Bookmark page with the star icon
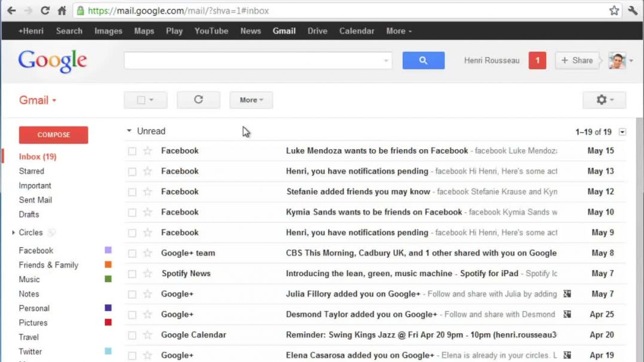 (614, 11)
